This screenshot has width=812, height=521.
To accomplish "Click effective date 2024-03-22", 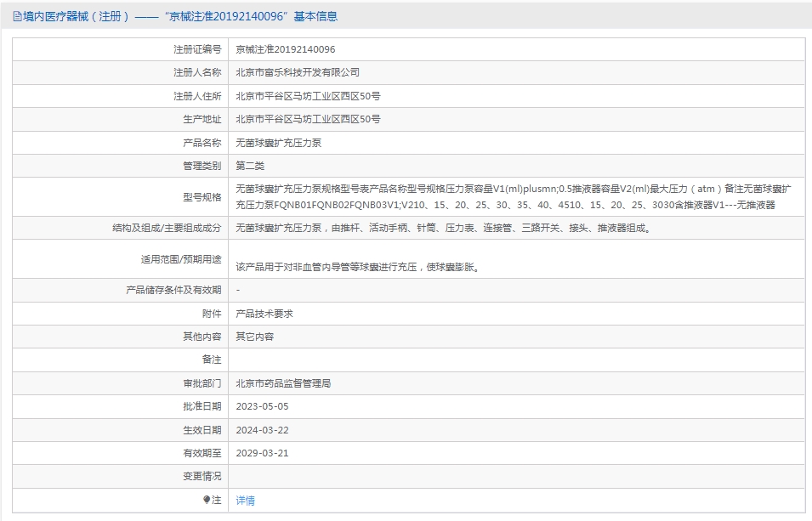I will (262, 430).
